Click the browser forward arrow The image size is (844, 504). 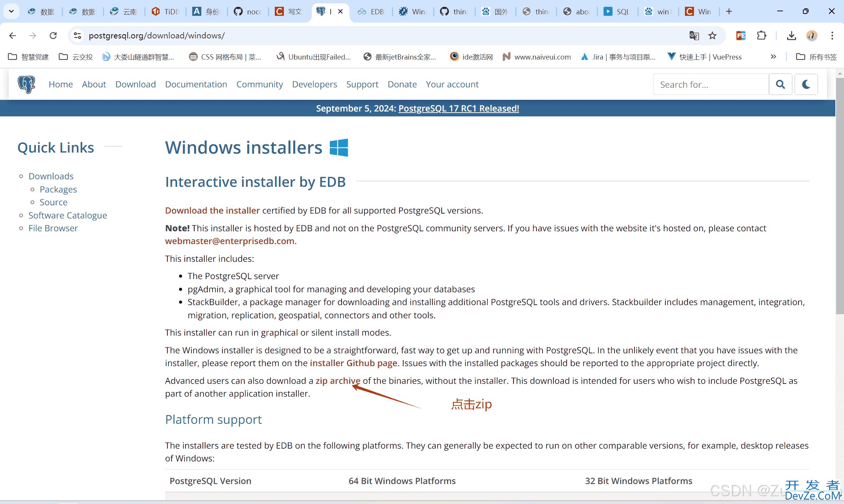tap(33, 35)
